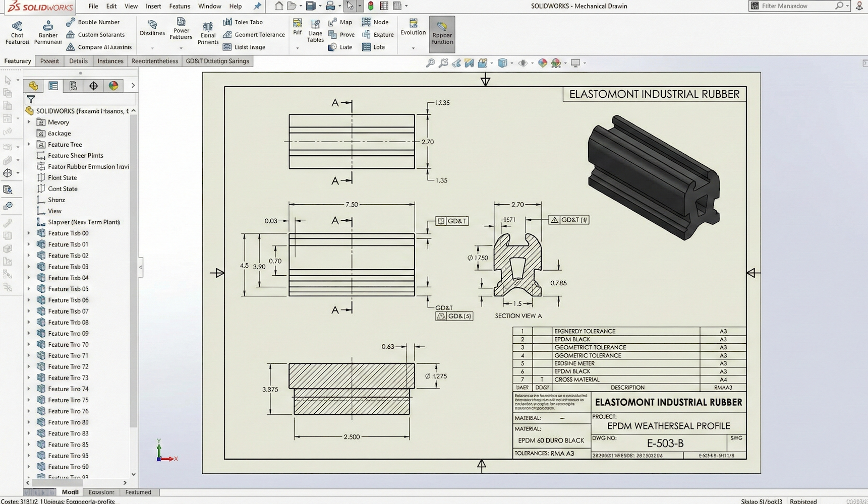
Task: Expand the Feature Tisb 00 item
Action: [29, 233]
